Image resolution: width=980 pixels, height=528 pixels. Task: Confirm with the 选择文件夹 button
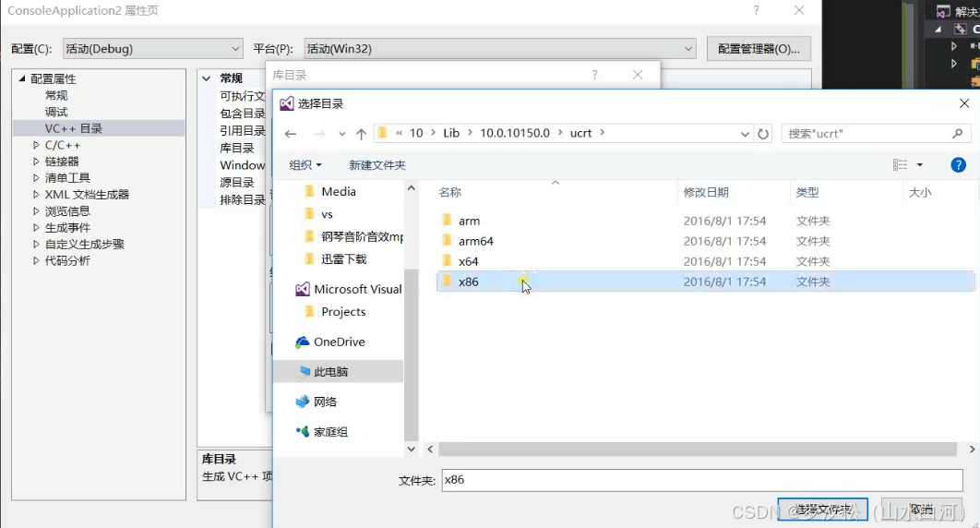coord(822,510)
